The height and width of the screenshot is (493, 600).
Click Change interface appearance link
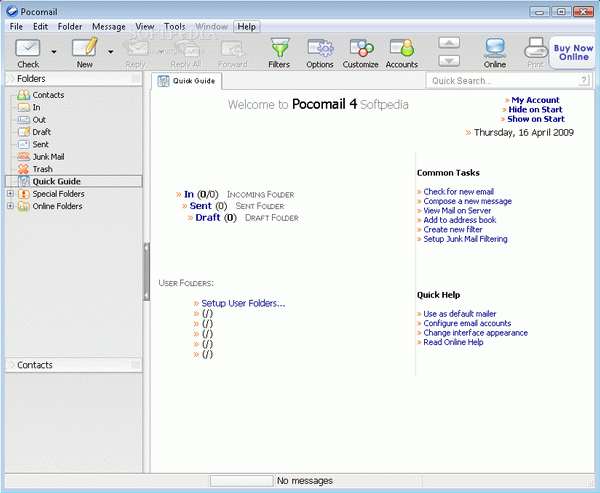click(x=475, y=333)
